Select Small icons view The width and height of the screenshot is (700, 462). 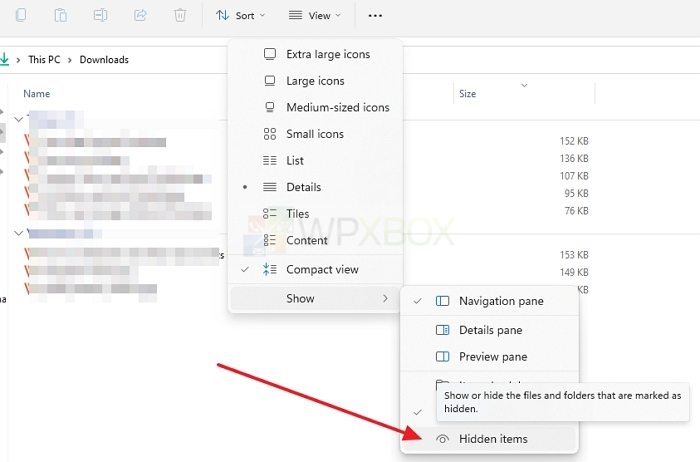(316, 134)
